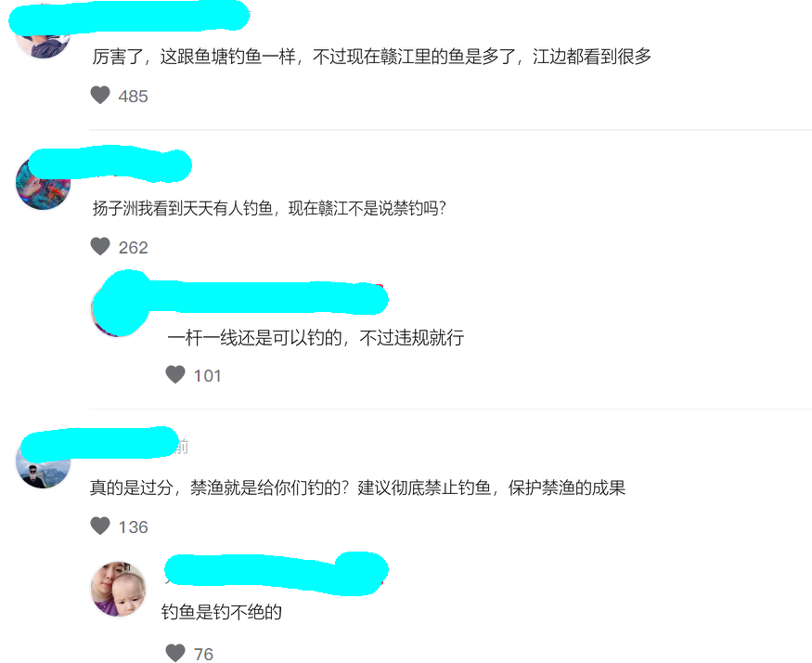Image resolution: width=812 pixels, height=663 pixels.
Task: Click the 136 like count
Action: (133, 527)
